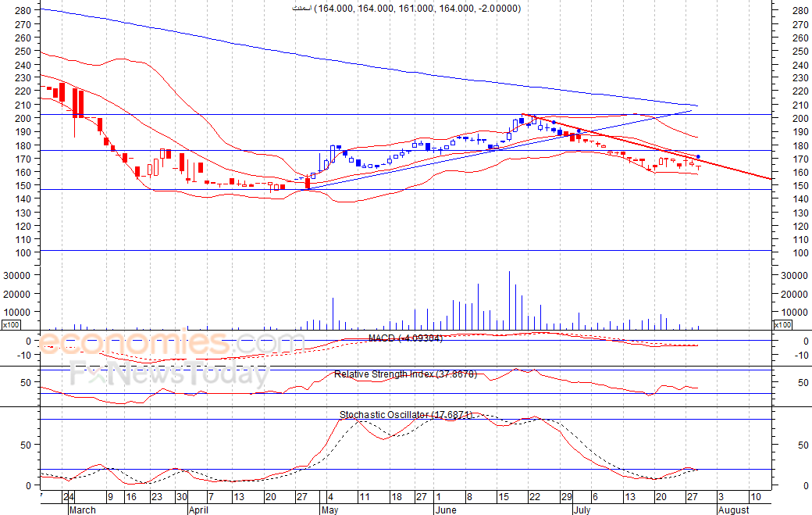Image resolution: width=812 pixels, height=515 pixels.
Task: Click the tallest volume bar in mid-June
Action: (510, 301)
